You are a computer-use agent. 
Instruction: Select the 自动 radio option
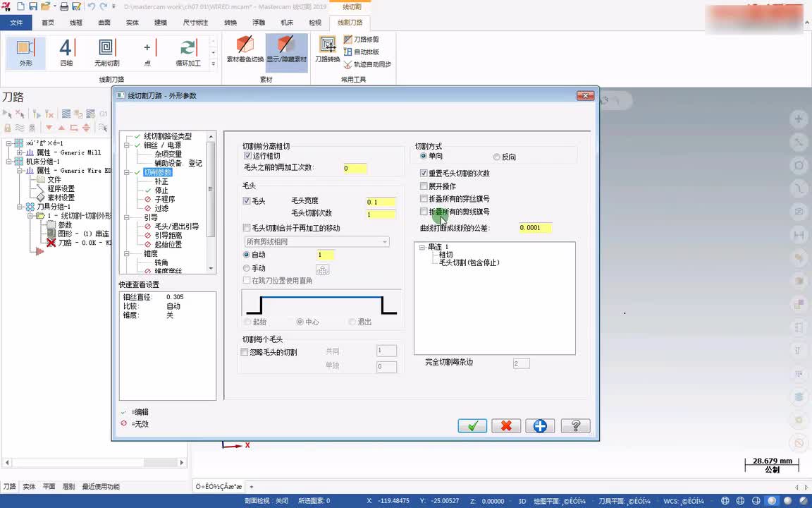[x=247, y=255]
